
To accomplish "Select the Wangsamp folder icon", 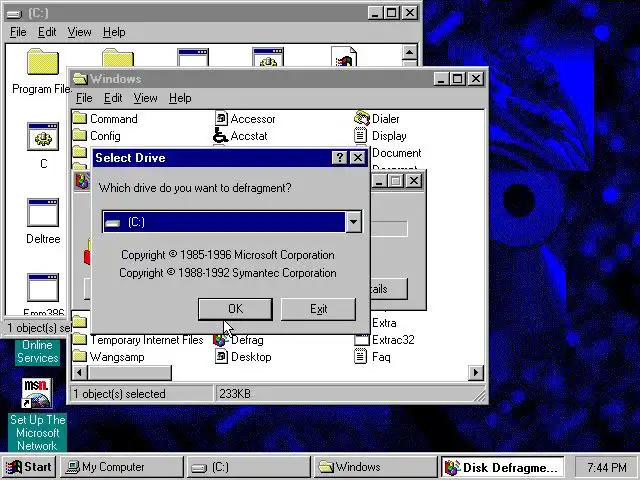I will coord(80,356).
